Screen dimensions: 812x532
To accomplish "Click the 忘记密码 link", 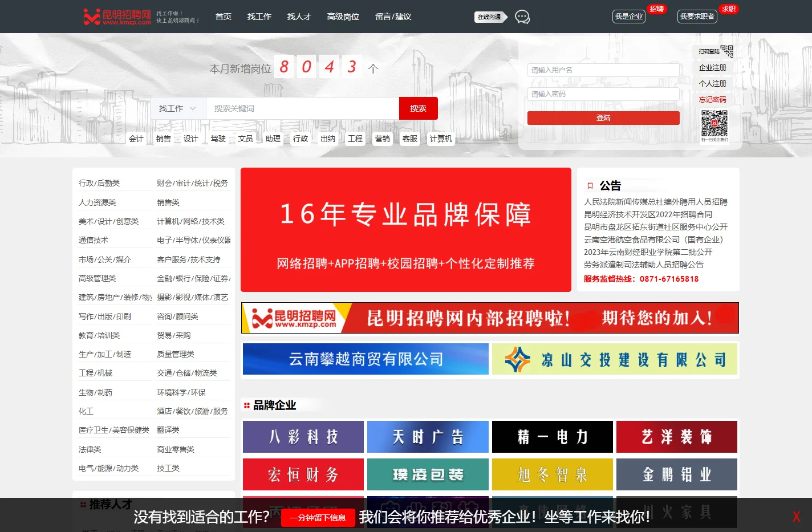I will [713, 100].
